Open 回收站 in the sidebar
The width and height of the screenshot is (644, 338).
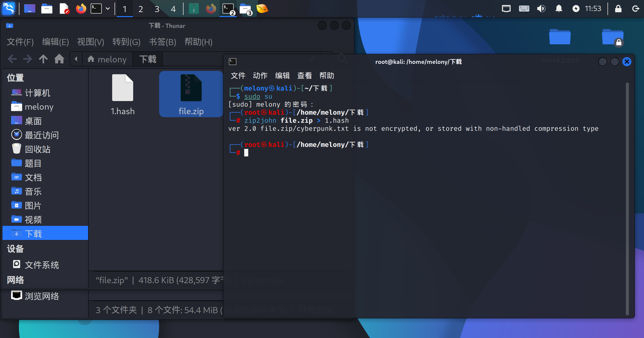[38, 149]
